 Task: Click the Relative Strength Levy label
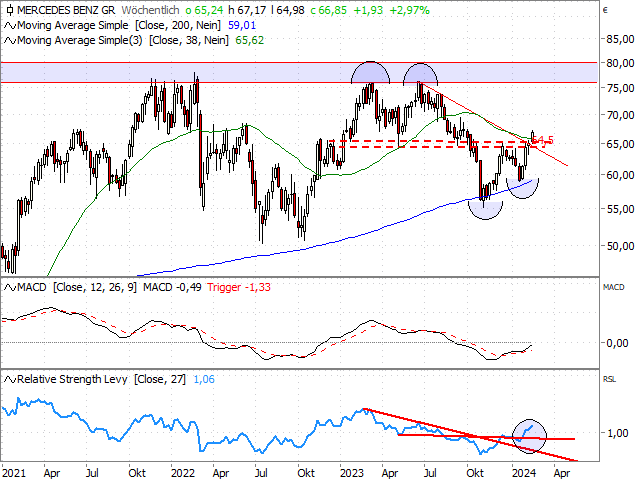(72, 380)
